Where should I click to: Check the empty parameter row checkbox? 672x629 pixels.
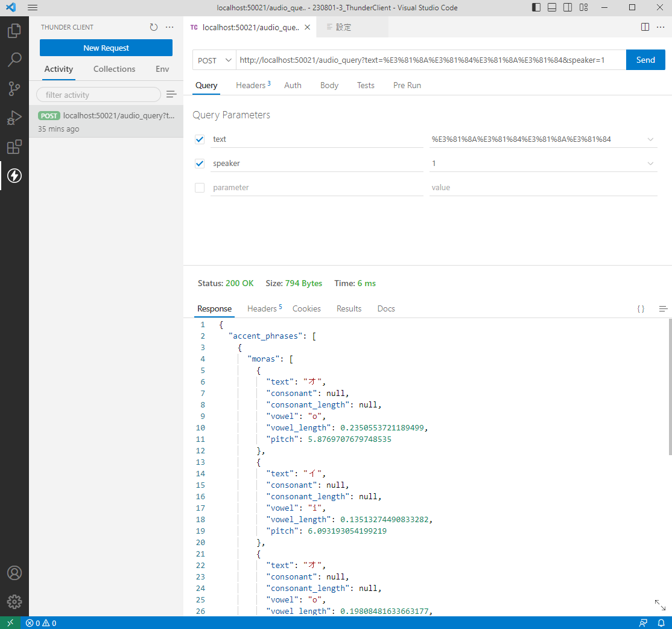click(x=200, y=187)
